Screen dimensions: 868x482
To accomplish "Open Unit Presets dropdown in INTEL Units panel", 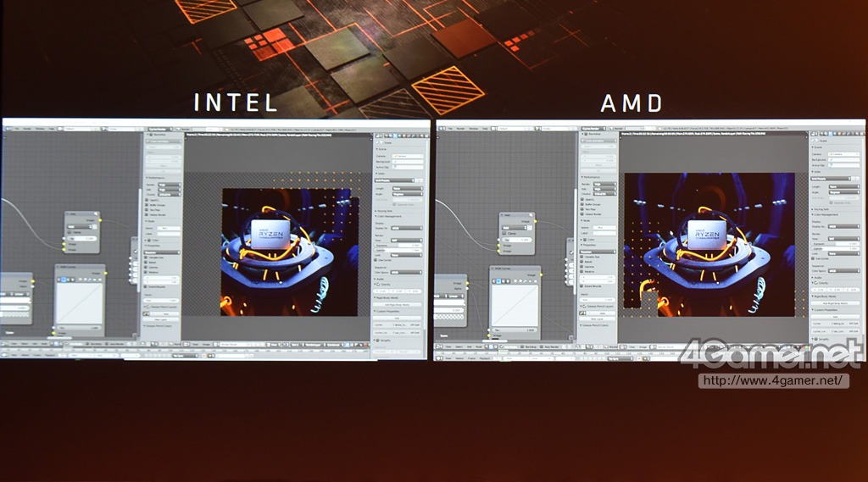I will [x=394, y=180].
